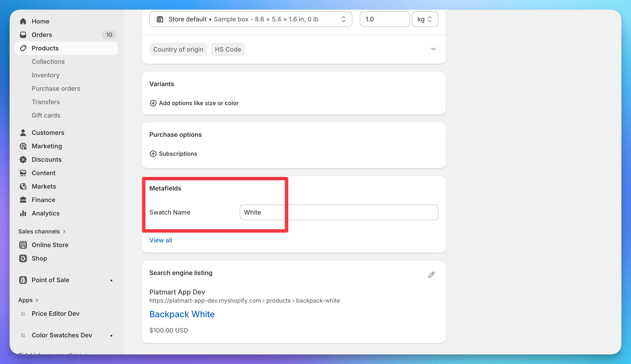The height and width of the screenshot is (364, 631).
Task: Click the Orders inbox icon
Action: coord(23,35)
